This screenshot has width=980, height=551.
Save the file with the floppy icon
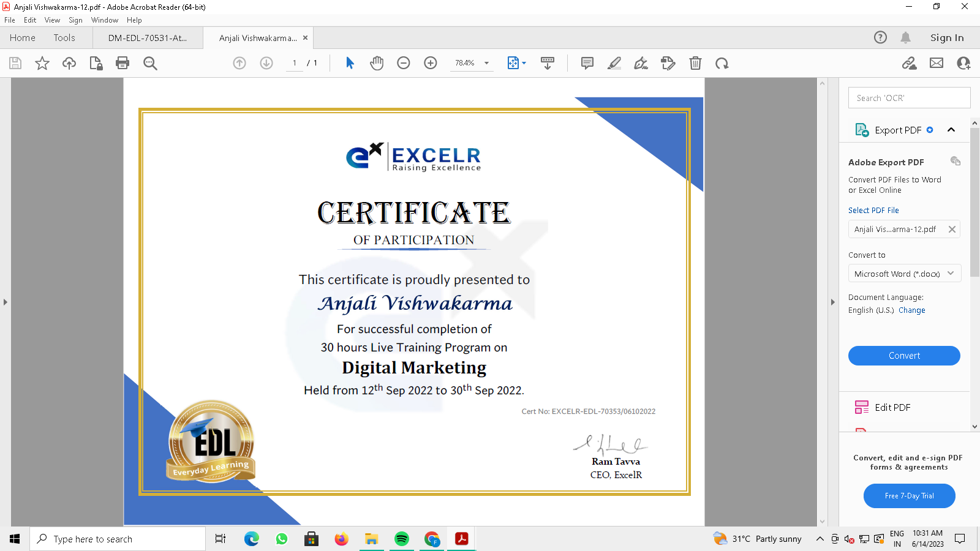[x=15, y=63]
